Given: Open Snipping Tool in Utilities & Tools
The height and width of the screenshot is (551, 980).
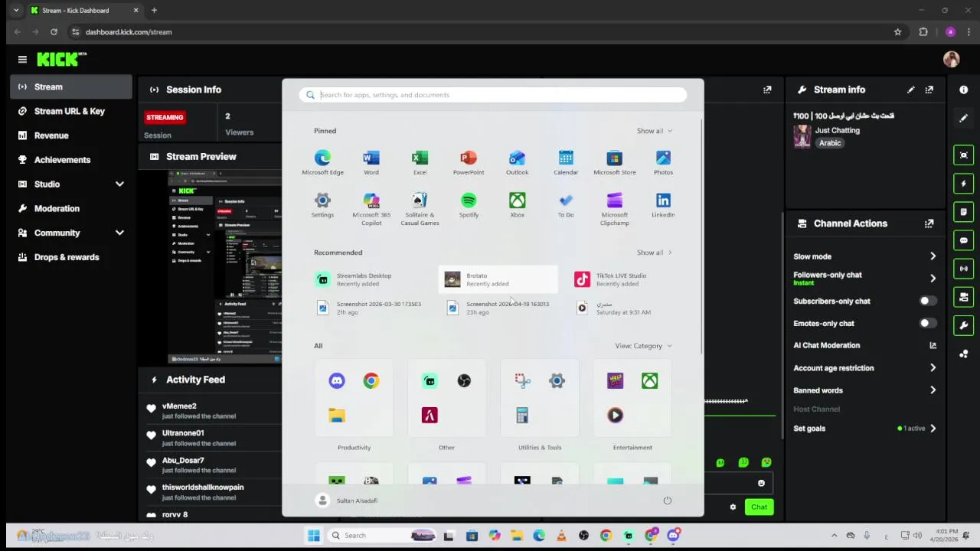Looking at the screenshot, I should click(522, 380).
